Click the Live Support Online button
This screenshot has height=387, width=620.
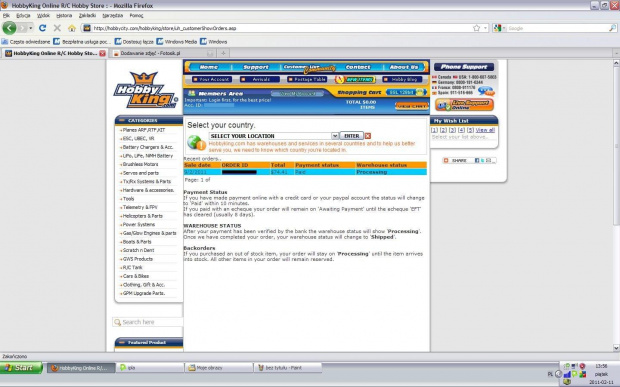tap(464, 105)
